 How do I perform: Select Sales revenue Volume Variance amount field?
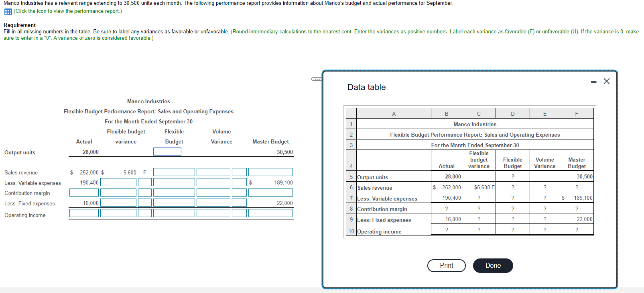[x=213, y=172]
